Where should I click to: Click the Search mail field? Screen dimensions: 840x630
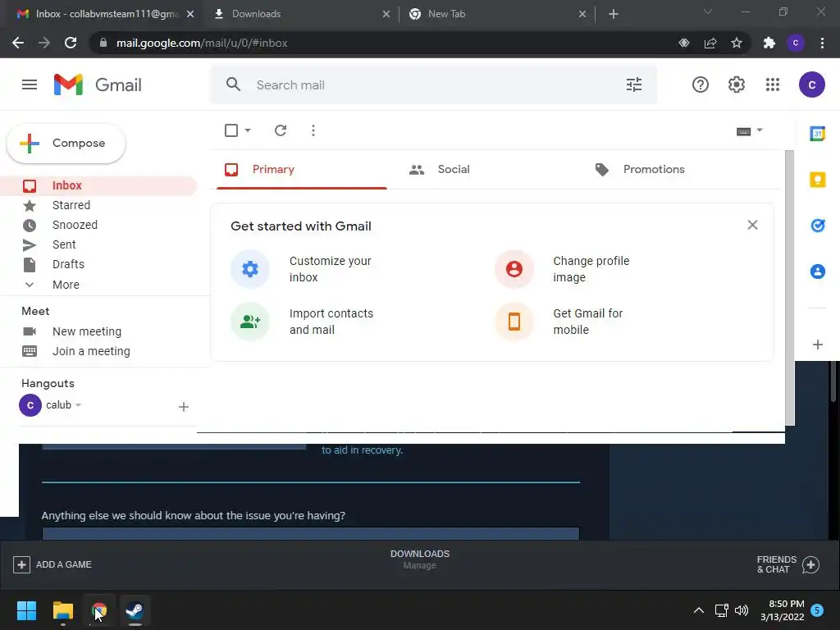[x=434, y=84]
